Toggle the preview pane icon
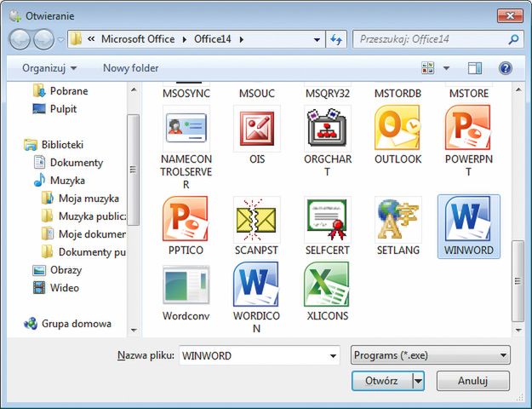 tap(475, 68)
